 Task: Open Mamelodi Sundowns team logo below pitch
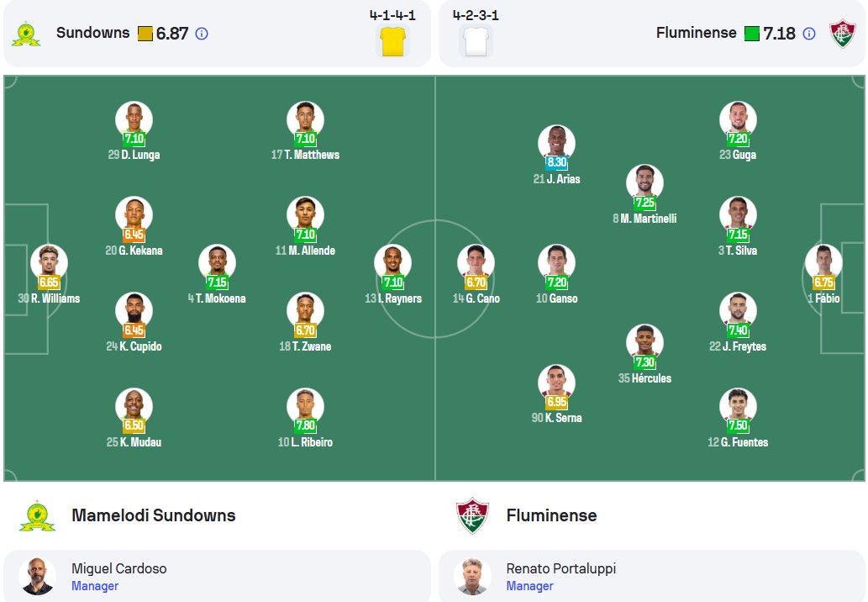[37, 515]
